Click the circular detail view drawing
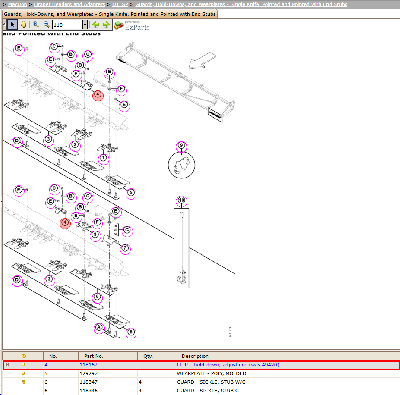 (x=181, y=165)
